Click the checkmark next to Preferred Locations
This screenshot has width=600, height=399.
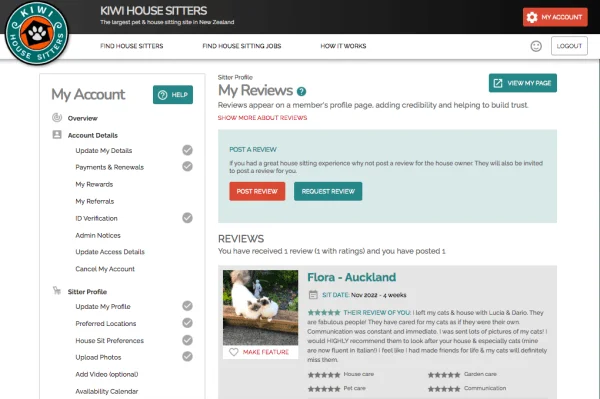(x=187, y=323)
